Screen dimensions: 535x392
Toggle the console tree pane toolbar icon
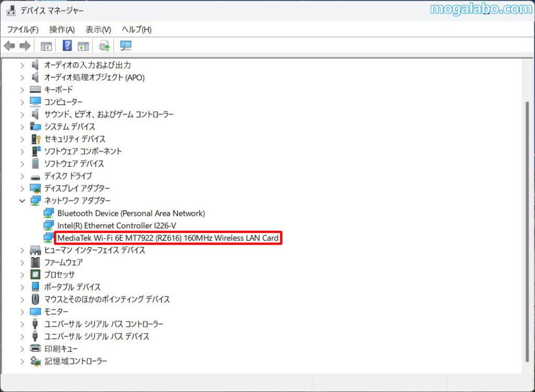46,45
